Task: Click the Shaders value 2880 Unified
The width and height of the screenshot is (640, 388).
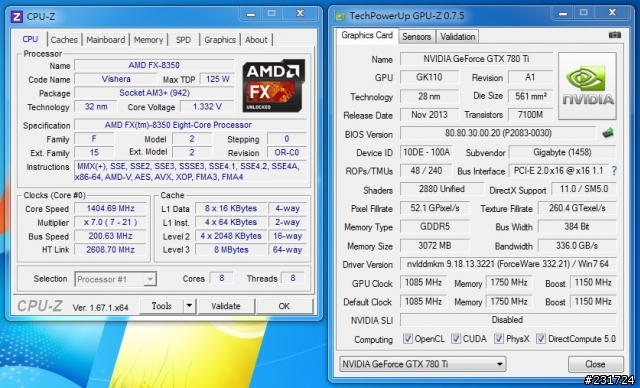Action: click(x=442, y=189)
